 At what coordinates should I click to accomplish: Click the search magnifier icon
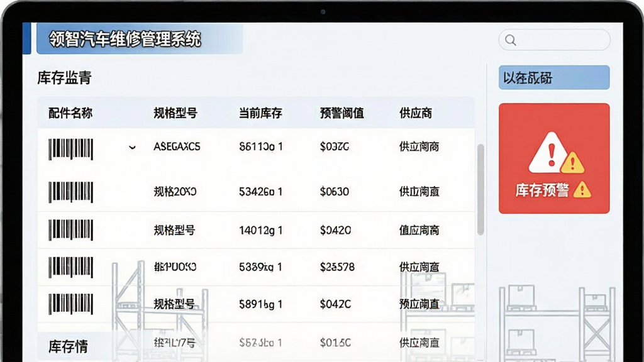point(511,40)
